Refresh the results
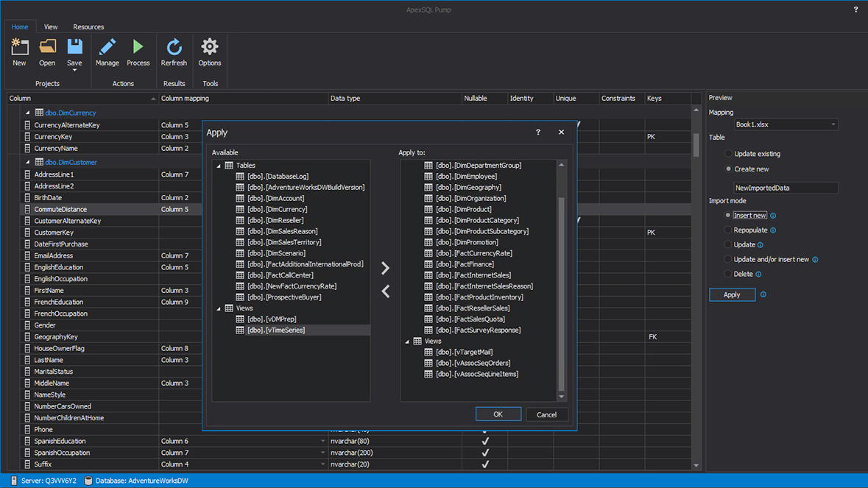Image resolution: width=868 pixels, height=488 pixels. [x=174, y=52]
